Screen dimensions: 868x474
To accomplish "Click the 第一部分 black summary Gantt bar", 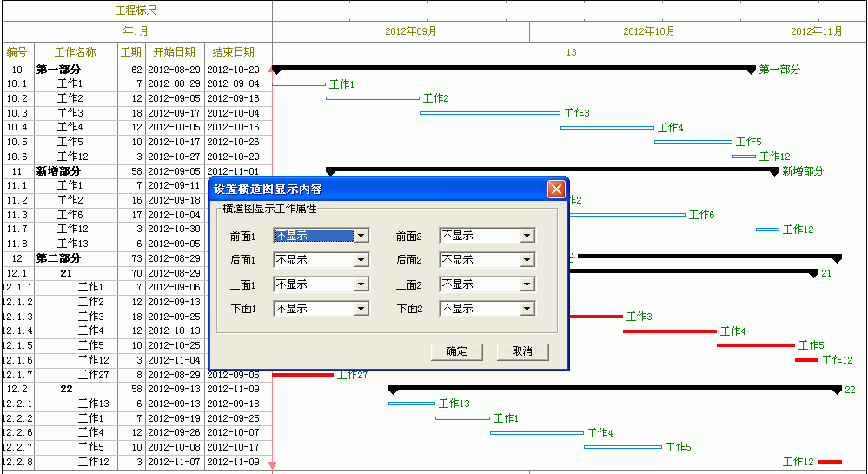I will [514, 69].
